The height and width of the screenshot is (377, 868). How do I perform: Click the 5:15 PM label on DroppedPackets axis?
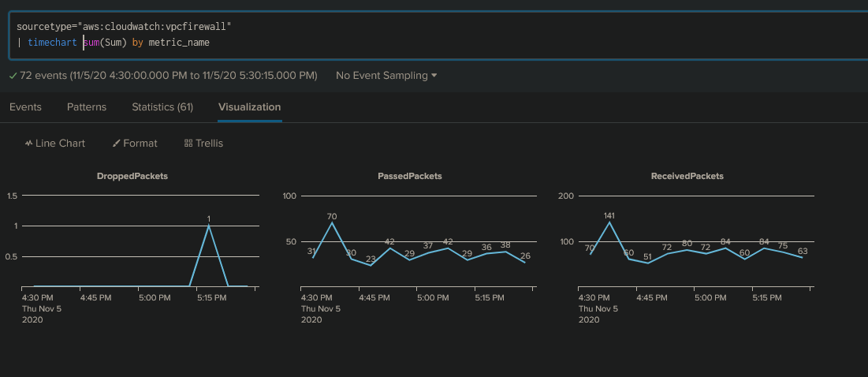[211, 298]
